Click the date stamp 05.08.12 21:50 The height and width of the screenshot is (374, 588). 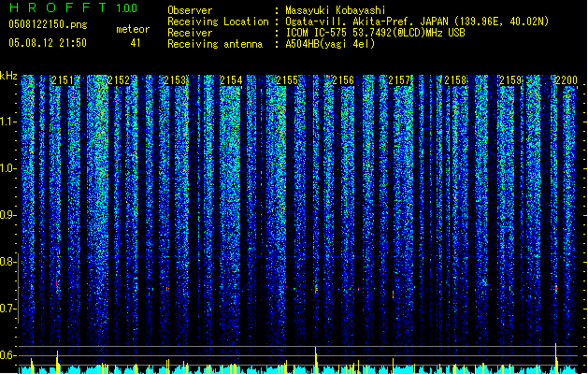(x=48, y=43)
